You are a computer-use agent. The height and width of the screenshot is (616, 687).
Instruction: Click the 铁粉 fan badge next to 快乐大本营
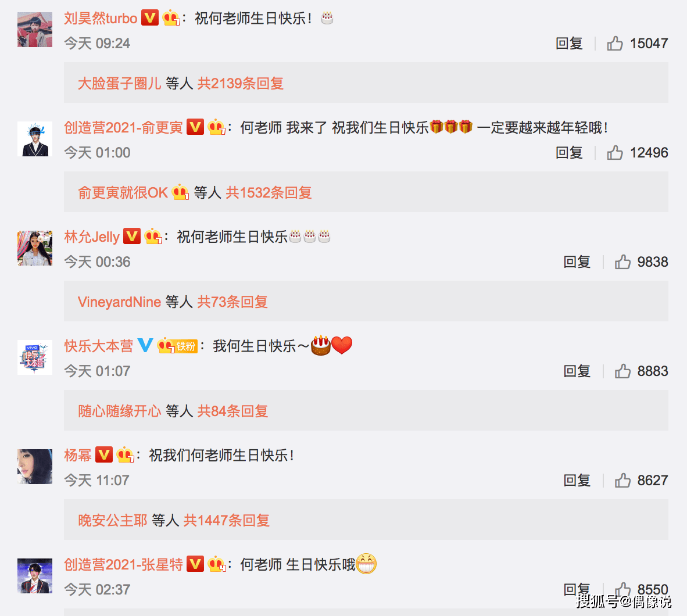186,346
